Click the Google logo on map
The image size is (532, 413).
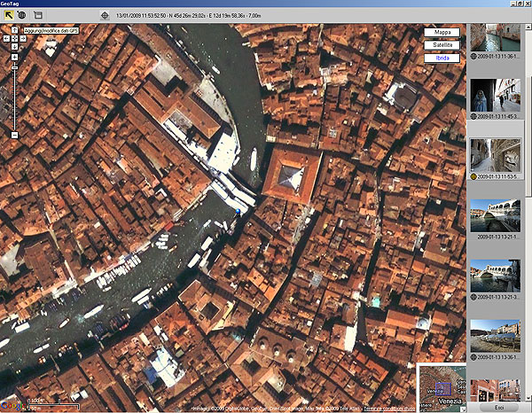pyautogui.click(x=12, y=406)
